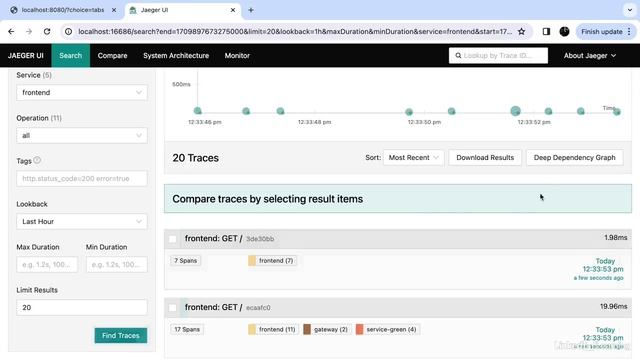
Task: Check the box for trace 3de30bb
Action: [x=173, y=239]
